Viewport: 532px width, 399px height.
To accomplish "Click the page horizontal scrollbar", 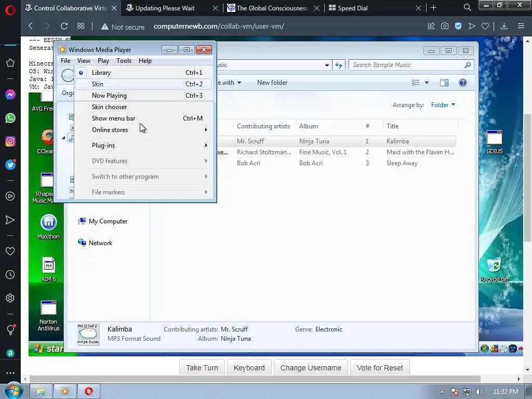I will [255, 379].
